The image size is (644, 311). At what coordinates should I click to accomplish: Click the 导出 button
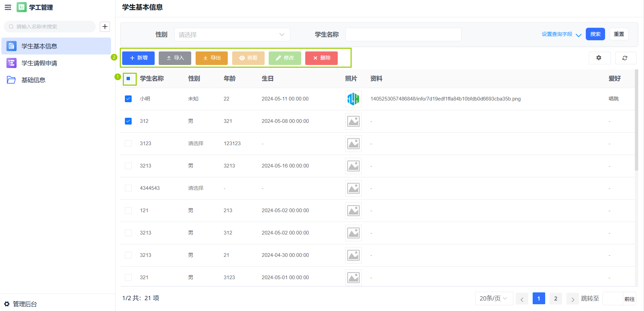click(212, 58)
